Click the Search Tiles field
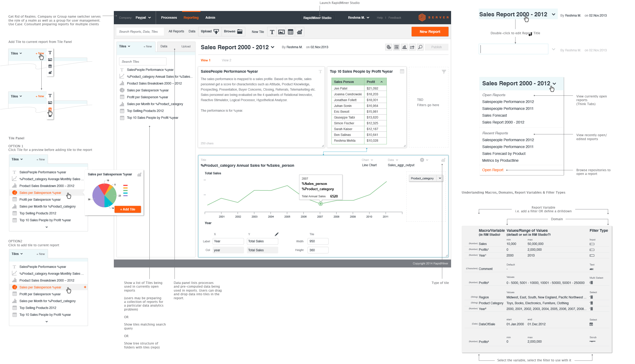 tap(143, 62)
